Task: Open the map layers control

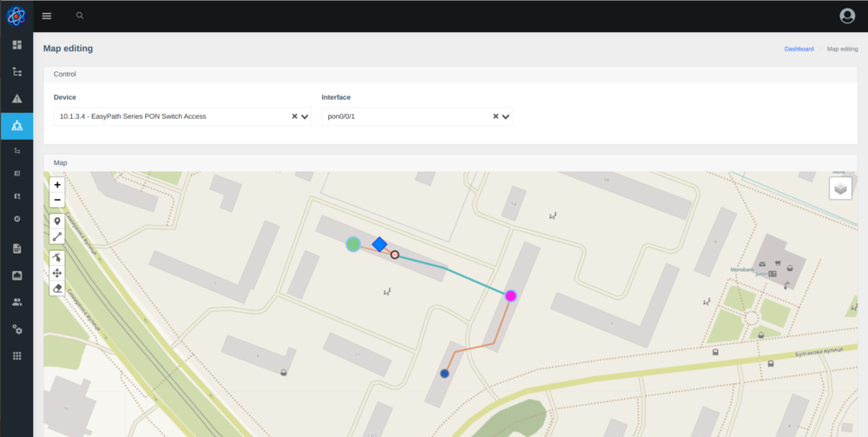Action: pyautogui.click(x=840, y=188)
